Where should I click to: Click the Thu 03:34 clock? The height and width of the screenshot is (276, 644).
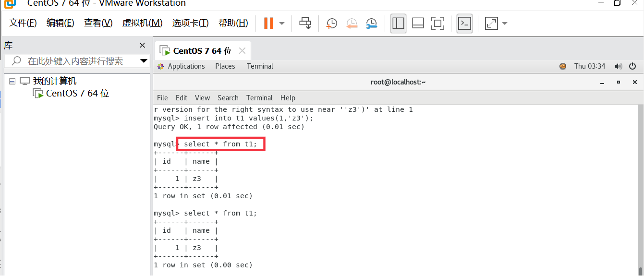pyautogui.click(x=590, y=66)
